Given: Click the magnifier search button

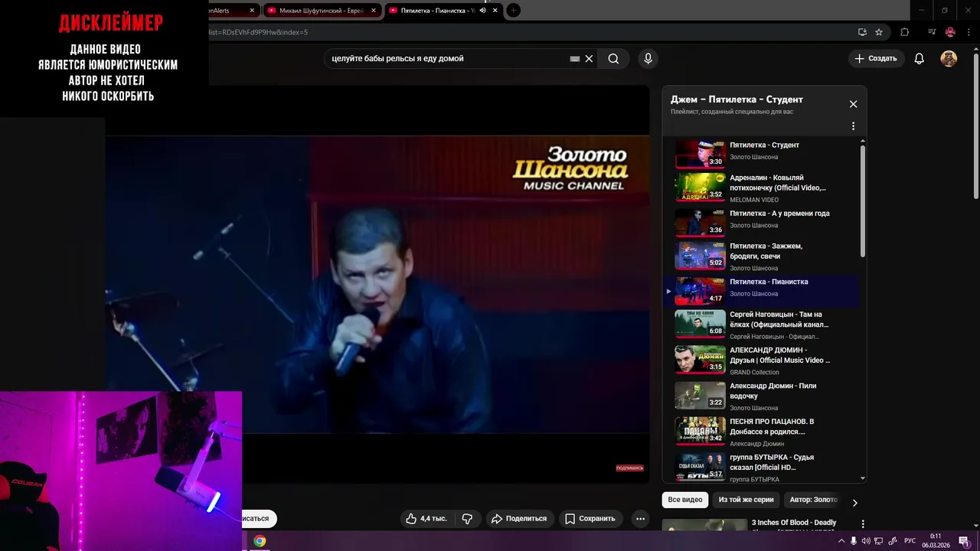Looking at the screenshot, I should point(613,59).
